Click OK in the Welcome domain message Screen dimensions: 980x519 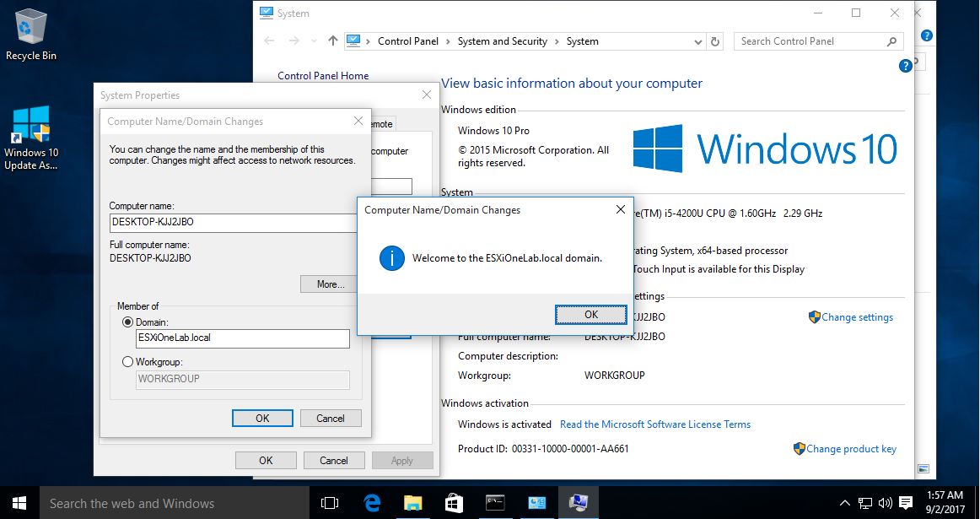click(x=590, y=315)
